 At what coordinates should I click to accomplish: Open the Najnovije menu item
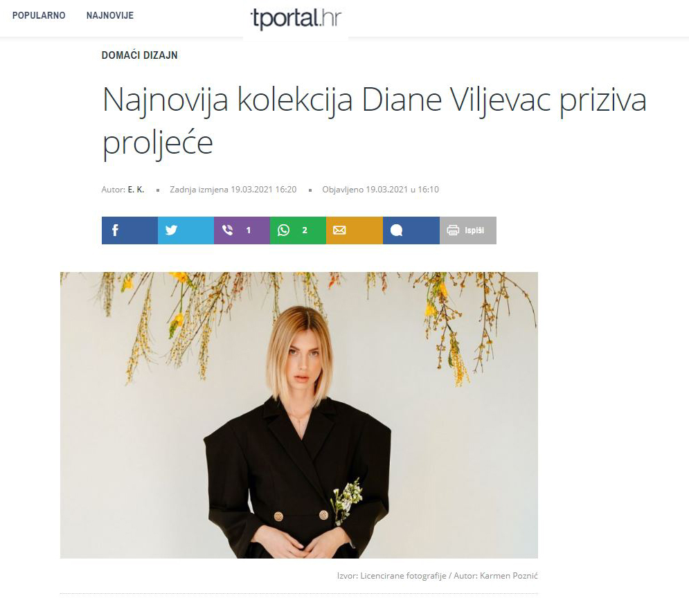click(x=110, y=15)
